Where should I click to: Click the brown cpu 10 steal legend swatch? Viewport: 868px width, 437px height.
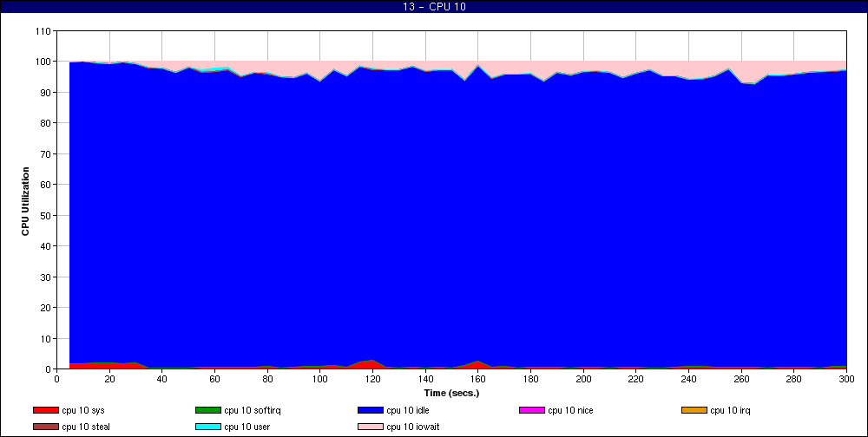pyautogui.click(x=45, y=427)
